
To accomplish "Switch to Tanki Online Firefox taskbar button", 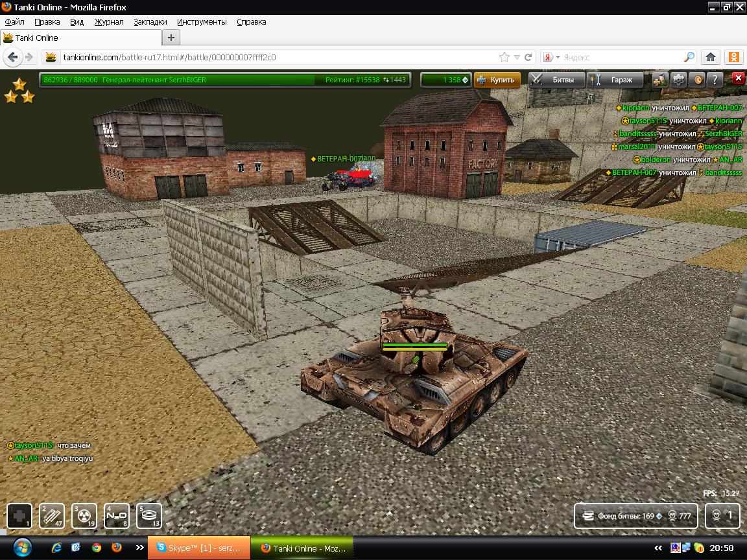I will click(x=302, y=548).
